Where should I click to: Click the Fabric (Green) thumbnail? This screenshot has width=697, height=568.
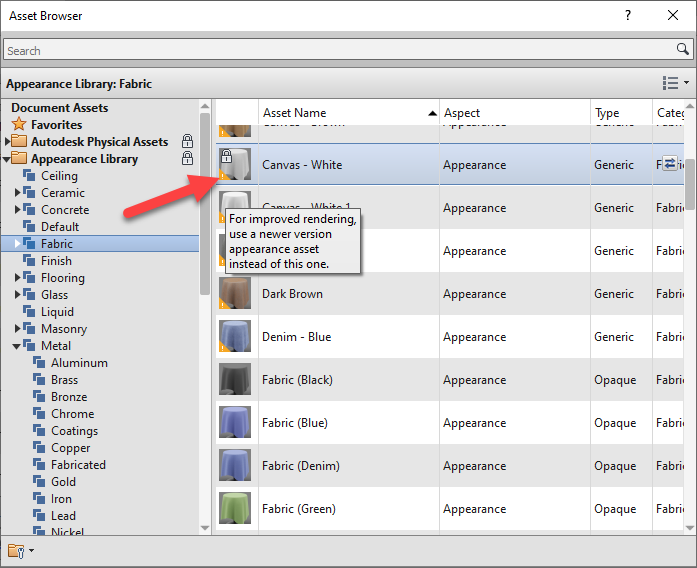[x=235, y=508]
